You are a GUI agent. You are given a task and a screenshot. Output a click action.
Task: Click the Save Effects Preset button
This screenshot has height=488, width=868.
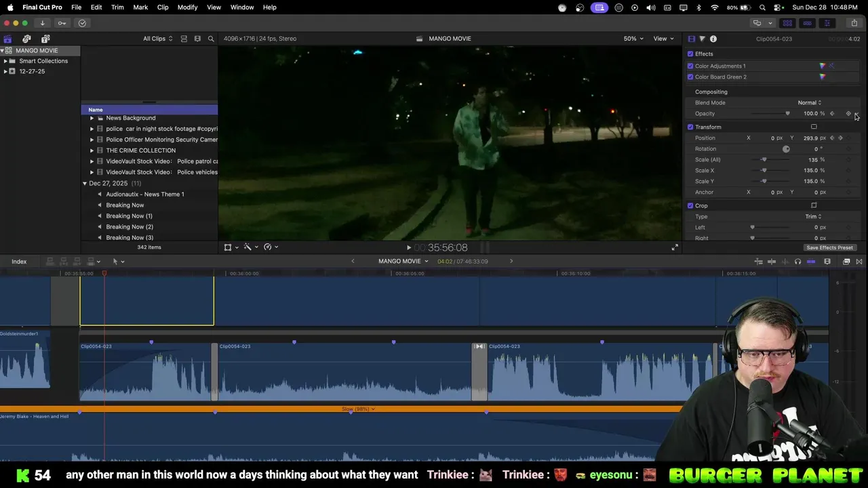[829, 247]
